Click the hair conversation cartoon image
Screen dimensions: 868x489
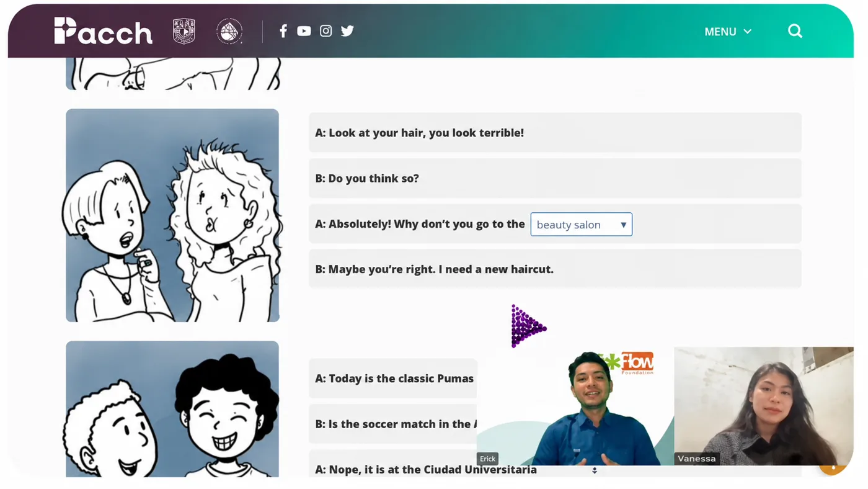coord(172,215)
